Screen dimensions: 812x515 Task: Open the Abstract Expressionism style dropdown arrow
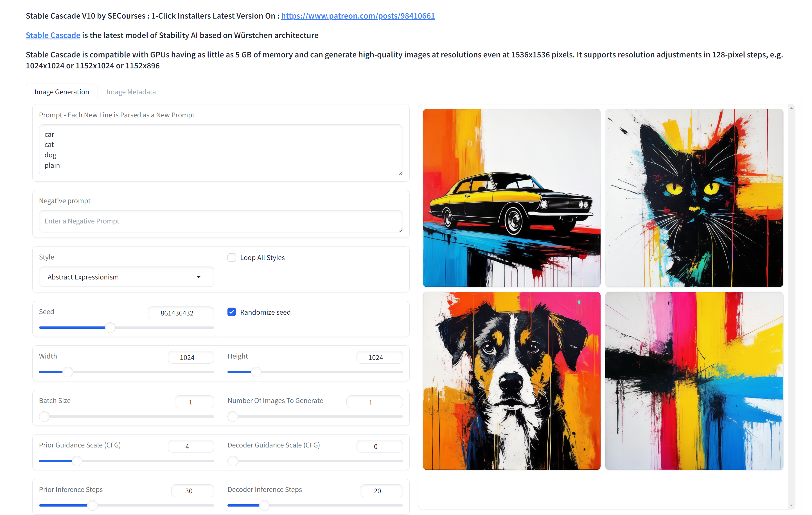[x=199, y=277]
